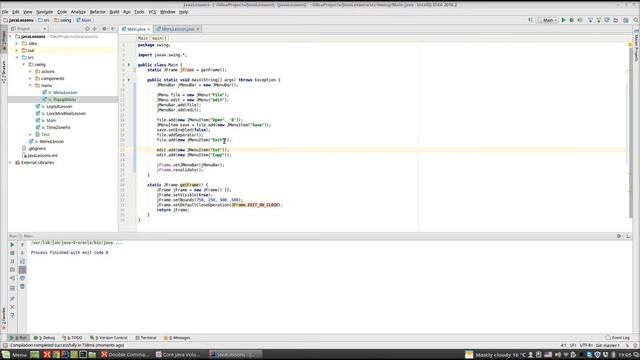The width and height of the screenshot is (640, 360).
Task: Open the Refactor menu
Action: pyautogui.click(x=98, y=12)
